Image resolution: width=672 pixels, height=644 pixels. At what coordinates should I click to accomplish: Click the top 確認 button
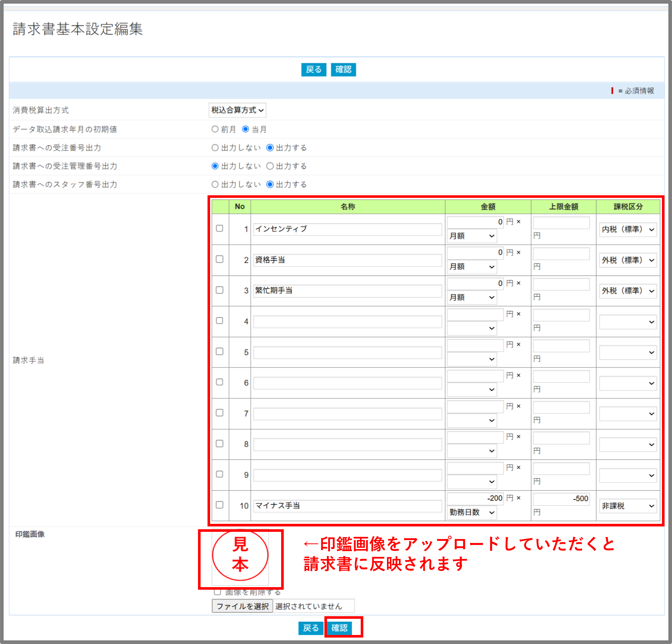pos(343,69)
